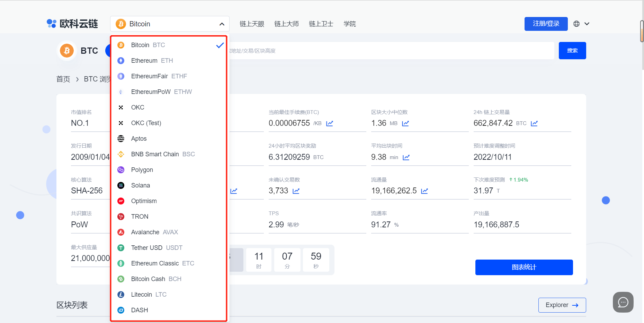
Task: Open chart for unconfirmed transactions 3,733
Action: tap(296, 191)
